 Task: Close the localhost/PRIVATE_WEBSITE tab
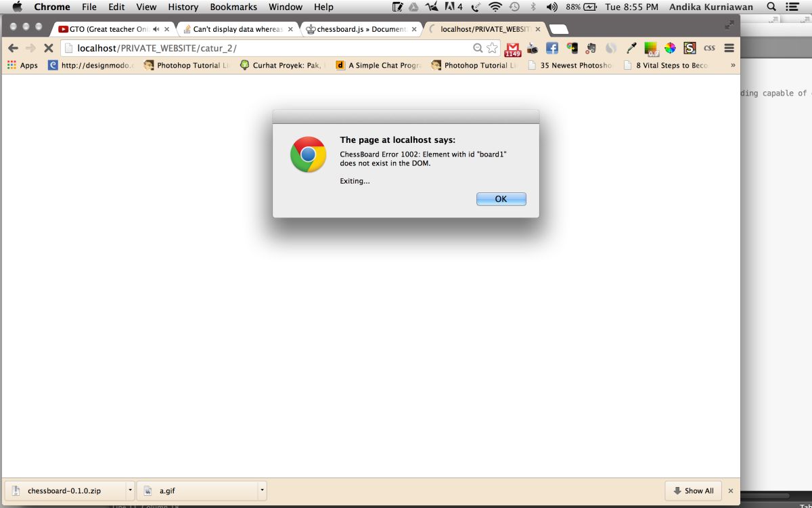[x=538, y=29]
